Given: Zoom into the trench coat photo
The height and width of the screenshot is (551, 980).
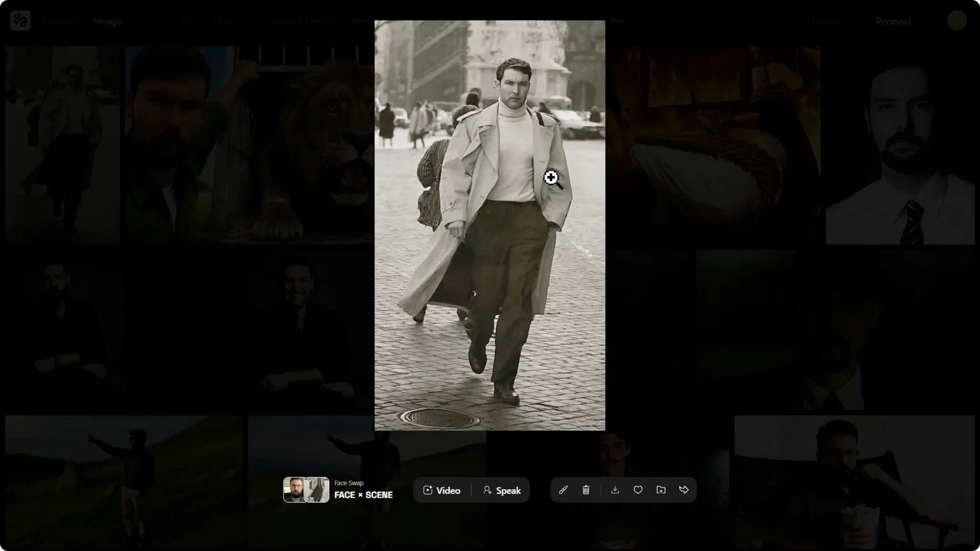Looking at the screenshot, I should [x=489, y=225].
